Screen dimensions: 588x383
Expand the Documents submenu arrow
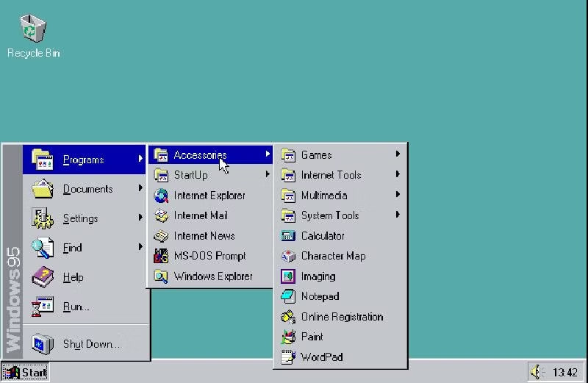(x=140, y=188)
